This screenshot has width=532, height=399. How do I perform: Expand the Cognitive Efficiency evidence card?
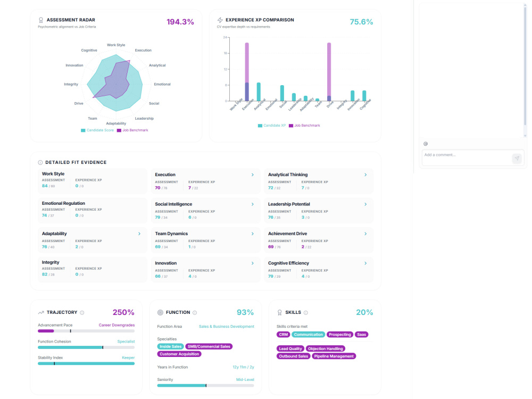coord(365,263)
